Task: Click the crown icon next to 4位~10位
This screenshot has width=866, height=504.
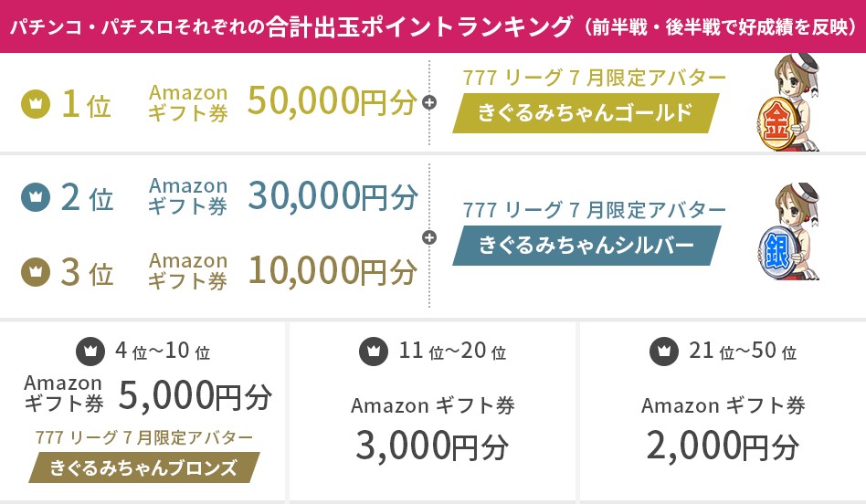Action: pyautogui.click(x=90, y=350)
